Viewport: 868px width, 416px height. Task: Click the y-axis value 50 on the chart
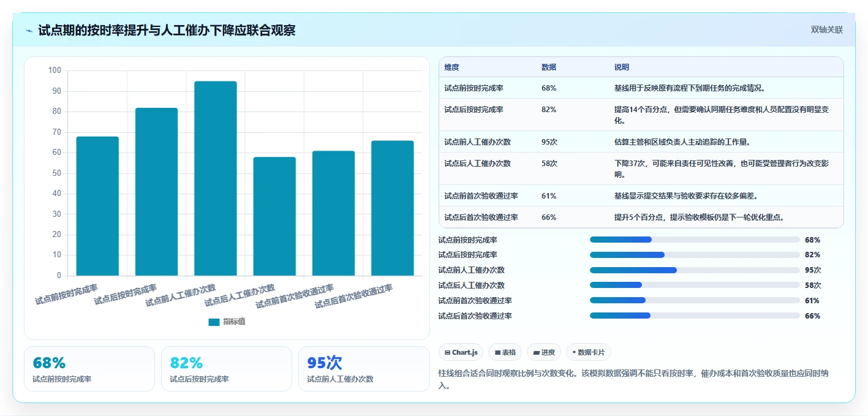(56, 173)
